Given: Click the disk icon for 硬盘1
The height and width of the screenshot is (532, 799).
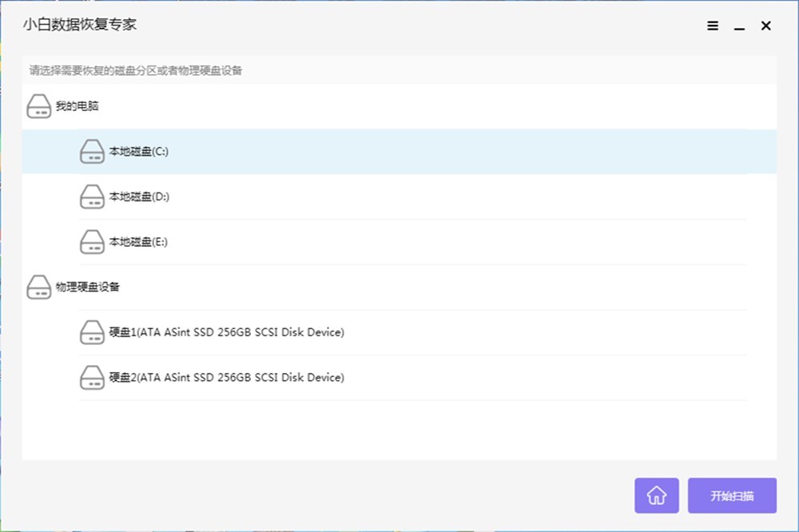Looking at the screenshot, I should [x=92, y=332].
